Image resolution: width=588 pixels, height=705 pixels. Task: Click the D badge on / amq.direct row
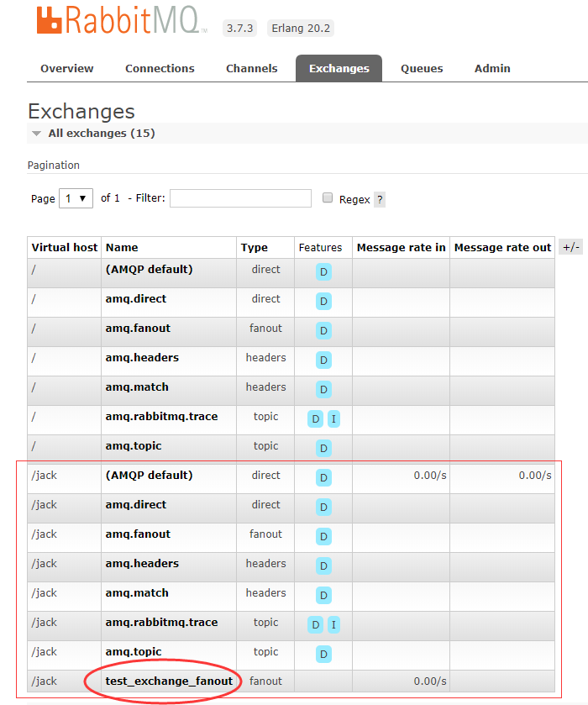323,302
